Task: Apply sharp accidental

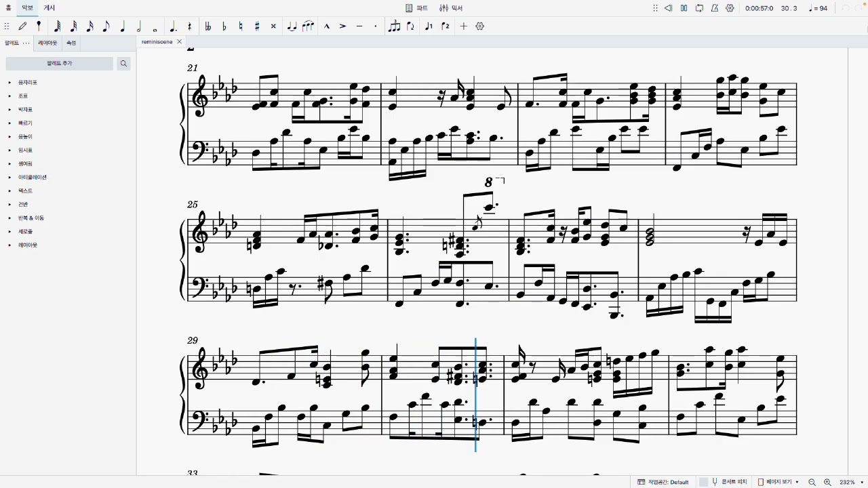Action: tap(257, 26)
